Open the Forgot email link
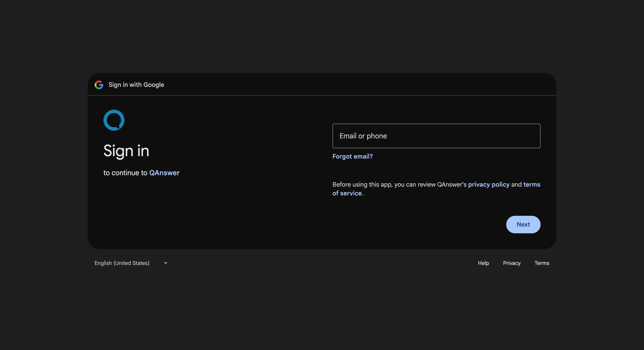This screenshot has height=350, width=644. [x=352, y=157]
